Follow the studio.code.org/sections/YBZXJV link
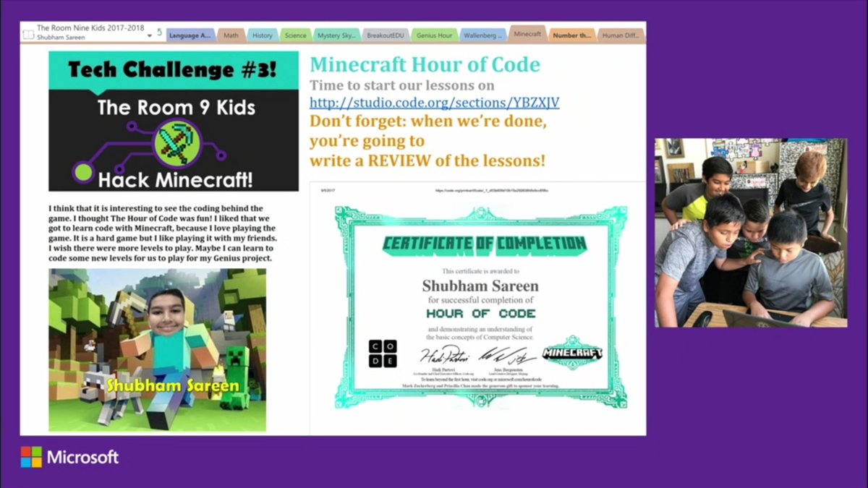This screenshot has width=868, height=488. (x=434, y=103)
